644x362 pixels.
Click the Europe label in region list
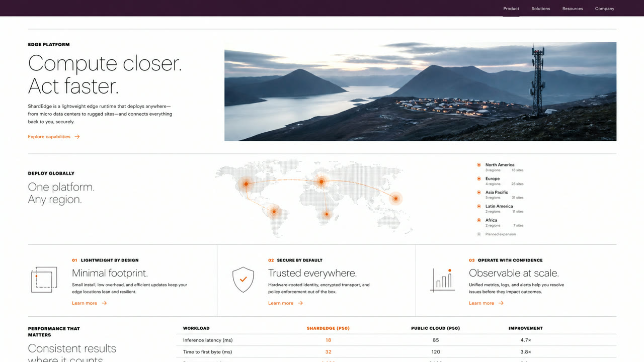coord(493,178)
